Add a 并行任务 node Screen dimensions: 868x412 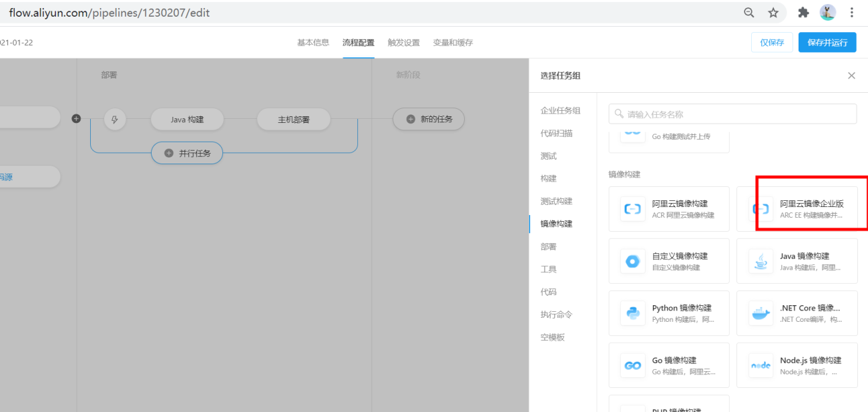pyautogui.click(x=187, y=153)
